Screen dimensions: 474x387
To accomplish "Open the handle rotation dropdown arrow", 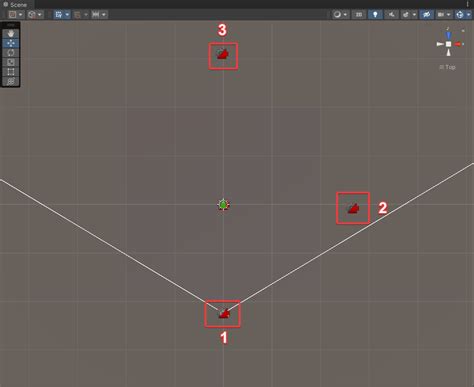I will click(40, 15).
